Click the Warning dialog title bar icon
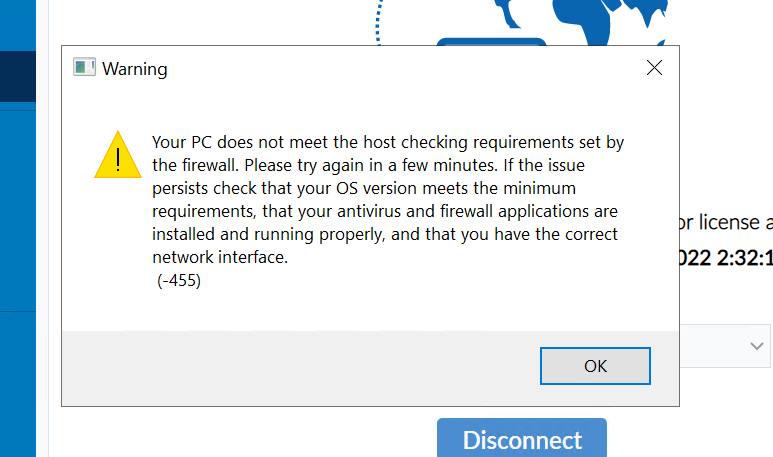This screenshot has height=457, width=773. coord(84,68)
